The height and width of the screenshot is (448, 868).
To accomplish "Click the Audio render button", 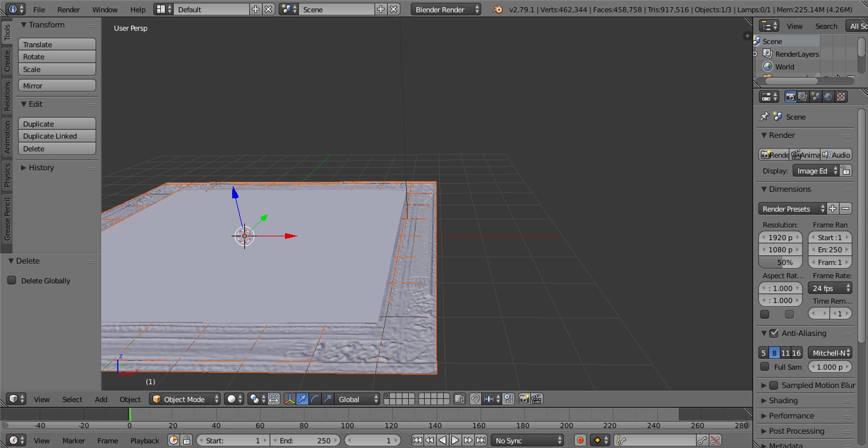I will (836, 155).
